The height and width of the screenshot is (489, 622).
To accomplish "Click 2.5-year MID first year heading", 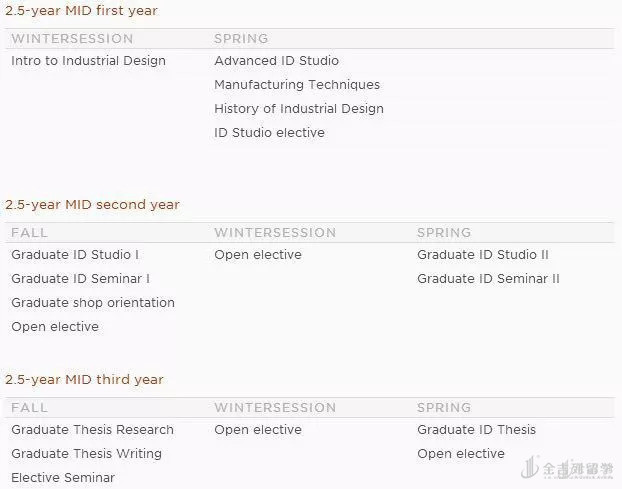I will tap(81, 11).
